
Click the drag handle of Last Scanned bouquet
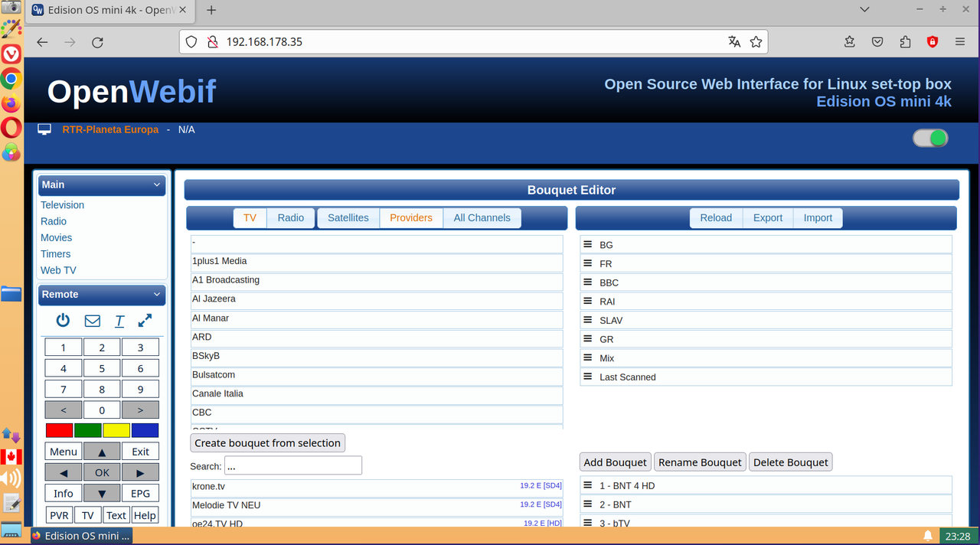coord(588,377)
